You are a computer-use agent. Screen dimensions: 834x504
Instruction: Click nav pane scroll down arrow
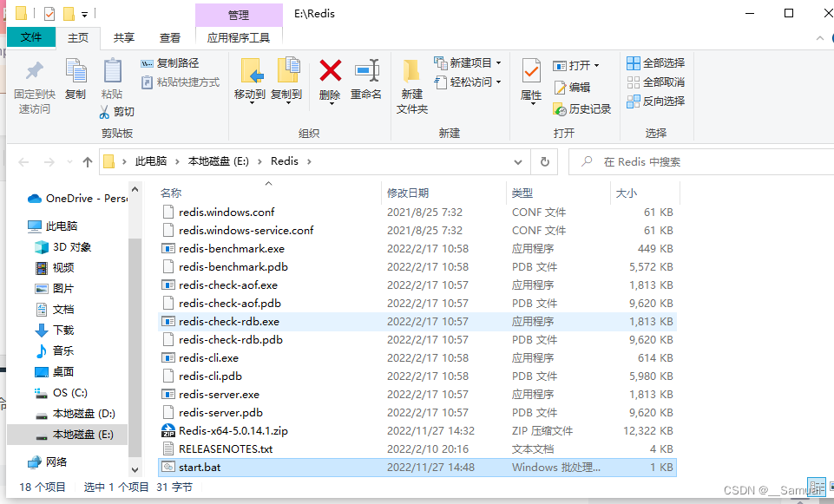135,470
